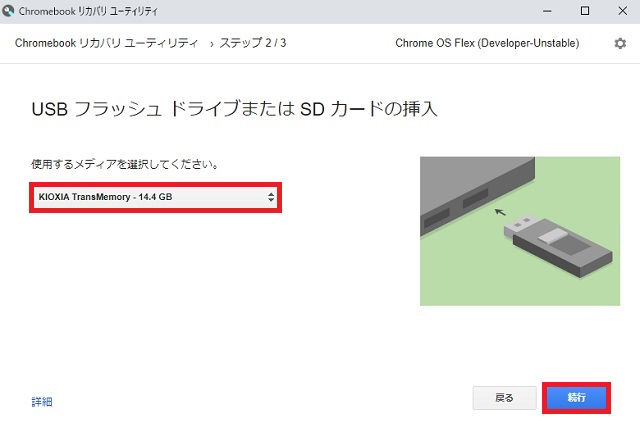The width and height of the screenshot is (640, 441).
Task: Click the 続行 (Continue) button
Action: [x=576, y=397]
